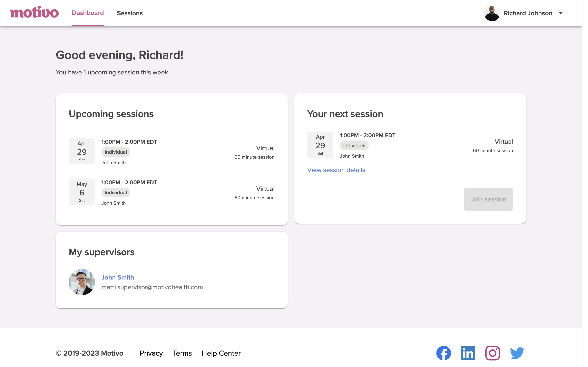Open the Twitter bird icon

coord(517,353)
